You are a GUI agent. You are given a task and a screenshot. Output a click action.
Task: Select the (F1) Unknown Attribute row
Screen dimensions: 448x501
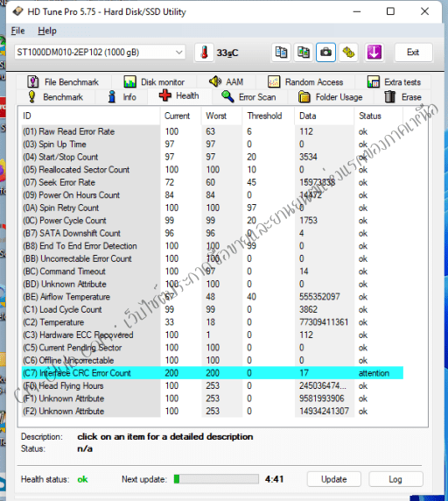pos(213,399)
